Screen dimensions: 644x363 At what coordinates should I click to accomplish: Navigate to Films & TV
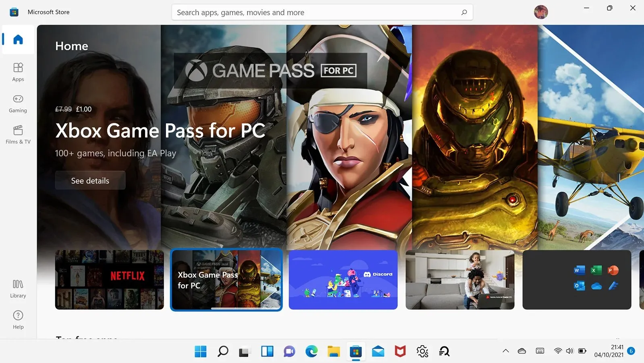(18, 134)
